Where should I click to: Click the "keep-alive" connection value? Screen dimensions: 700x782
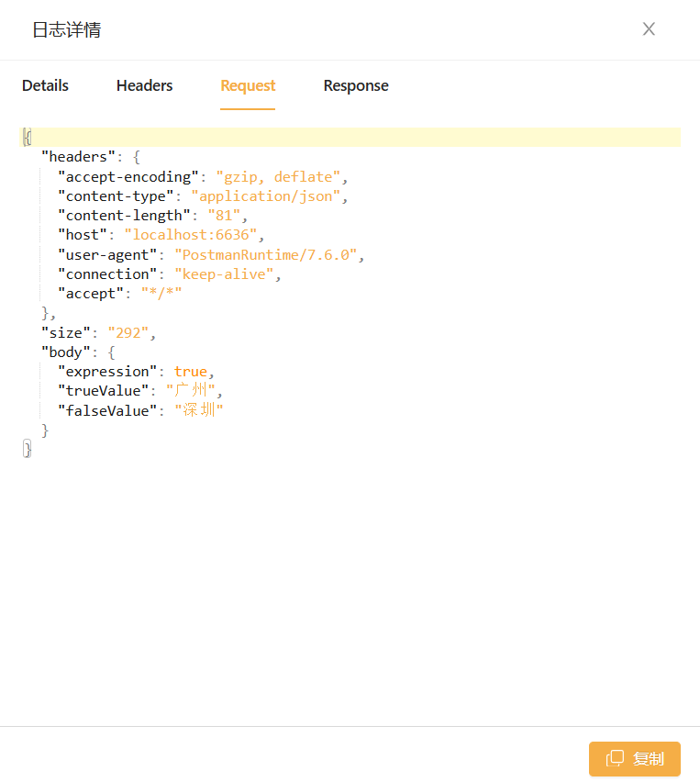(225, 274)
